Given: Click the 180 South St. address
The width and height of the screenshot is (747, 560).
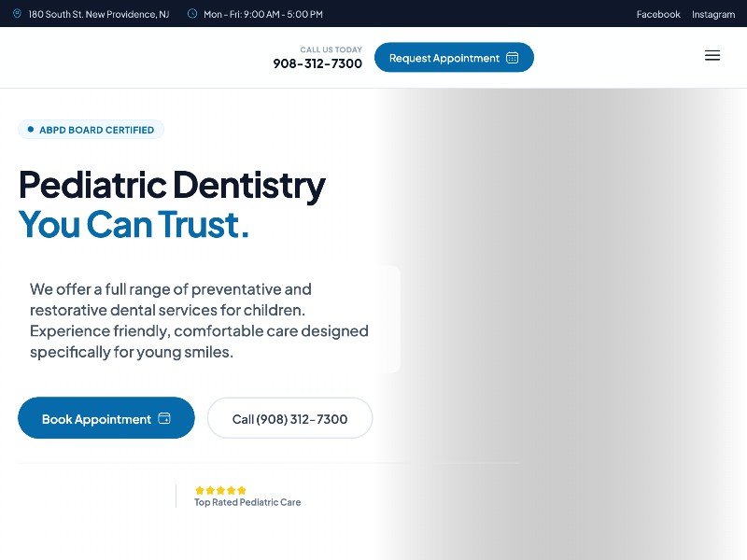Looking at the screenshot, I should coord(98,14).
